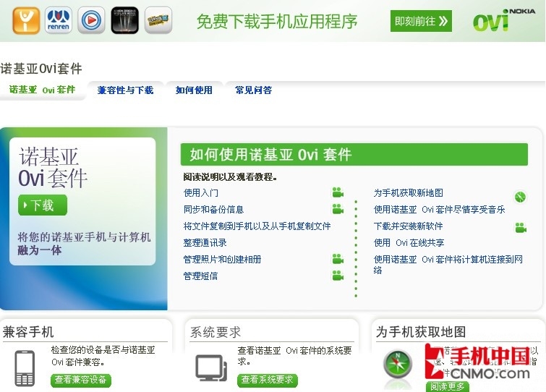Click the 诺基亚Ovi套件 page title
Screen dimensions: 546x392
(x=41, y=68)
